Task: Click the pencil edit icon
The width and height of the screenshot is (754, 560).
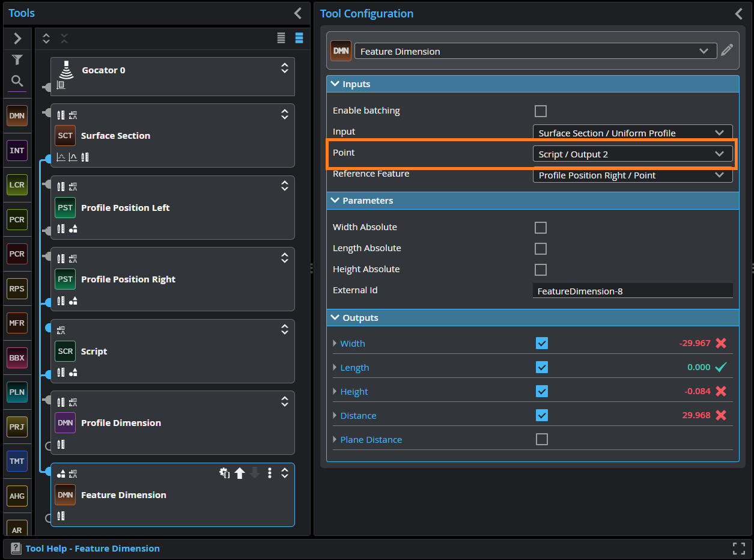Action: coord(727,50)
